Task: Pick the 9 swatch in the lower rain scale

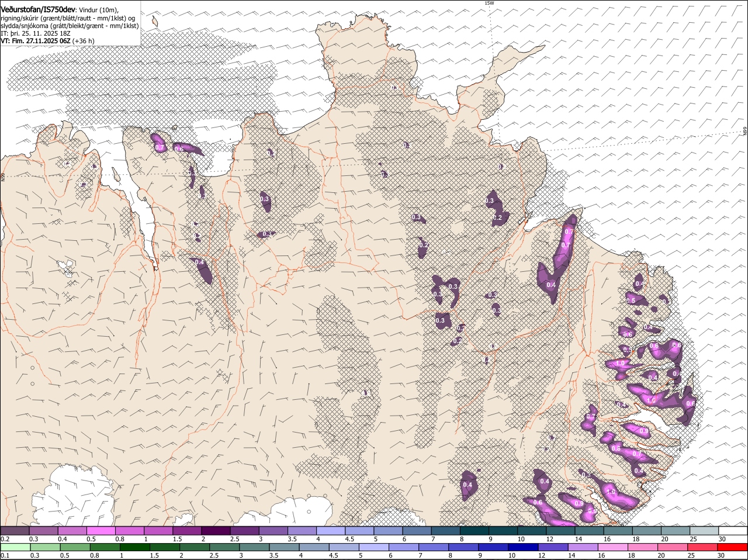Action: pyautogui.click(x=493, y=548)
